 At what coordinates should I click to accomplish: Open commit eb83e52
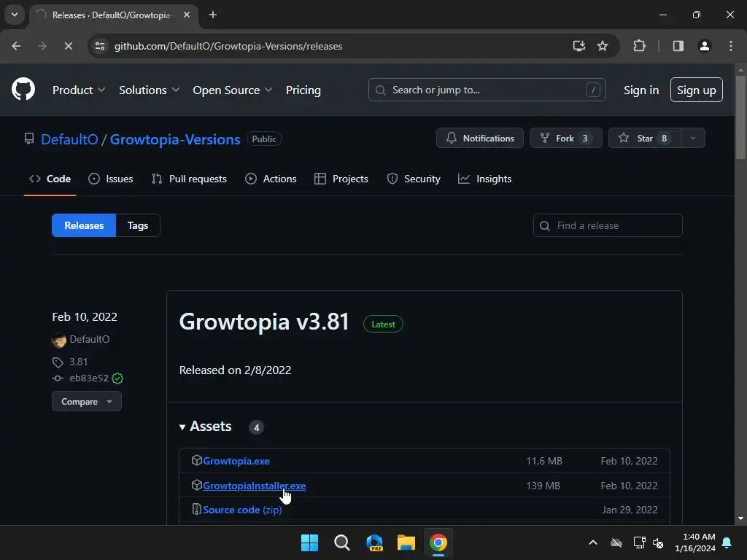coord(89,378)
